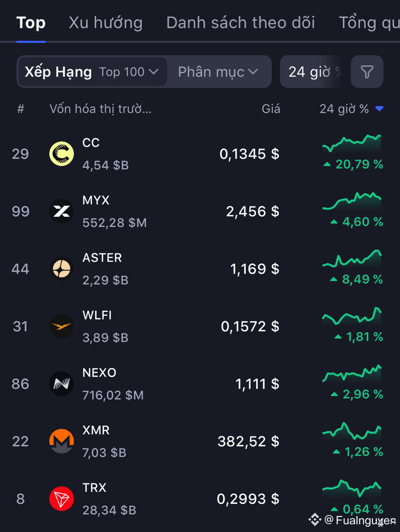400x532 pixels.
Task: Click the 20,79 % change value
Action: click(359, 164)
